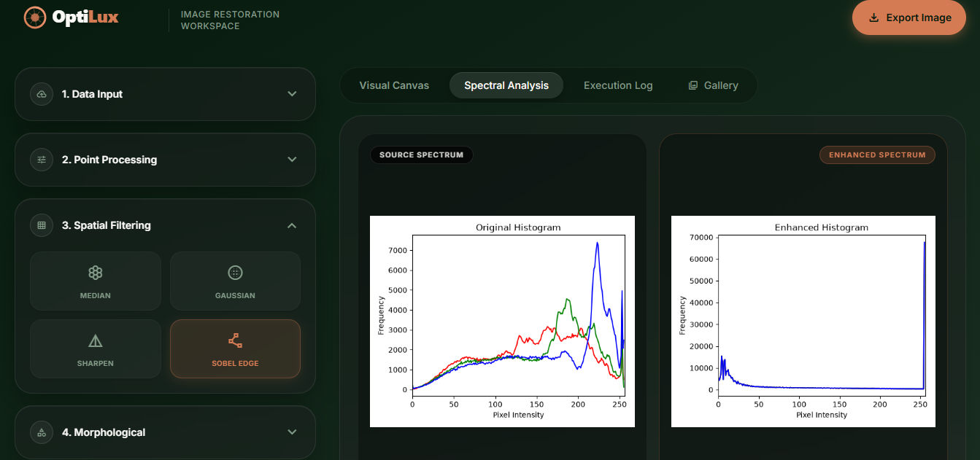
Task: Open the 1. Data Input panel header
Action: click(x=165, y=94)
